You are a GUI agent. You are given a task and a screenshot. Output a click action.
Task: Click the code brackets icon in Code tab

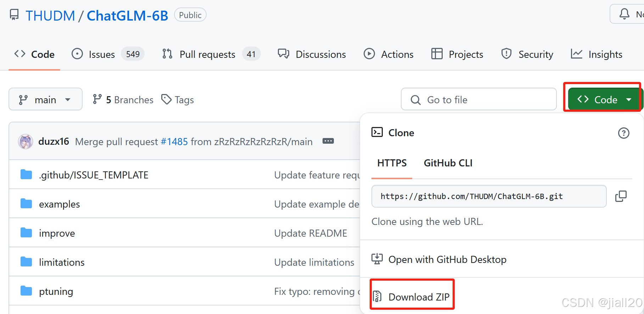point(20,54)
